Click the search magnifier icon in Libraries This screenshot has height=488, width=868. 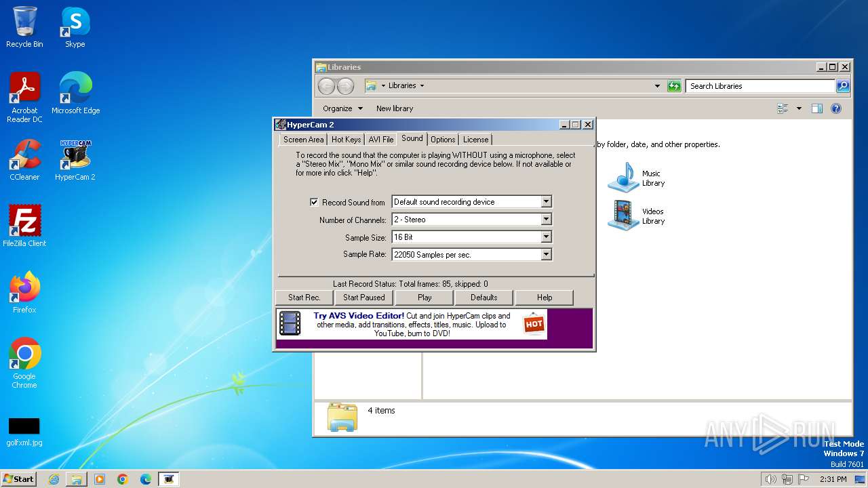tap(843, 86)
